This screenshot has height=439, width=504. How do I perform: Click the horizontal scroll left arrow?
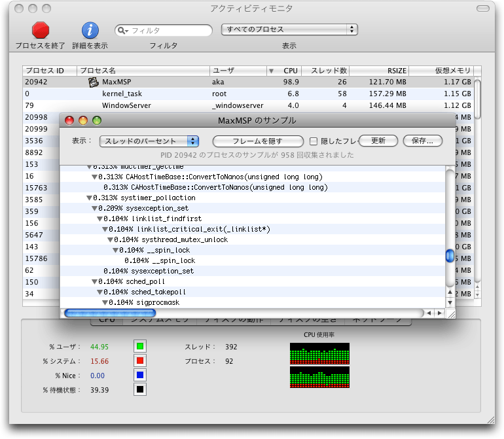429,313
